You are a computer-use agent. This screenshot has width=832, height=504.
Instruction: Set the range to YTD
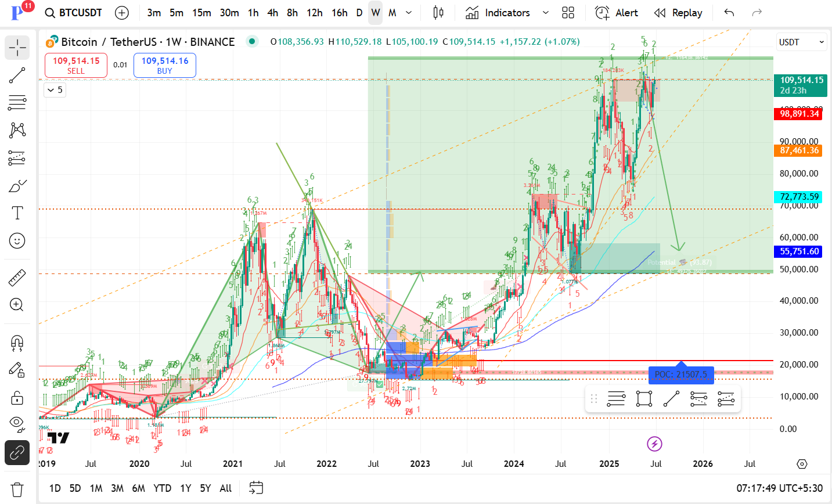tap(162, 488)
